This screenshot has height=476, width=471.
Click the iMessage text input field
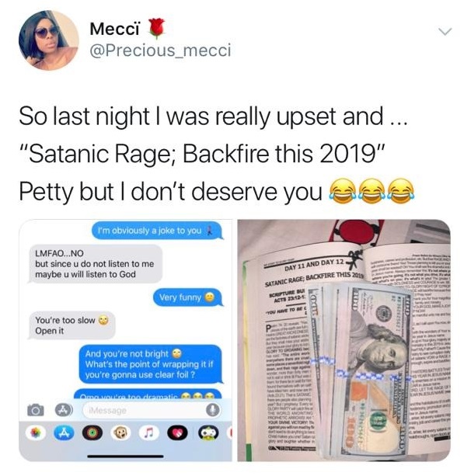click(x=152, y=411)
